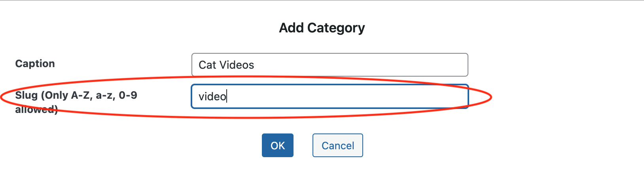Click "A-Z" in the Slug label
The height and width of the screenshot is (169, 644).
tap(81, 95)
